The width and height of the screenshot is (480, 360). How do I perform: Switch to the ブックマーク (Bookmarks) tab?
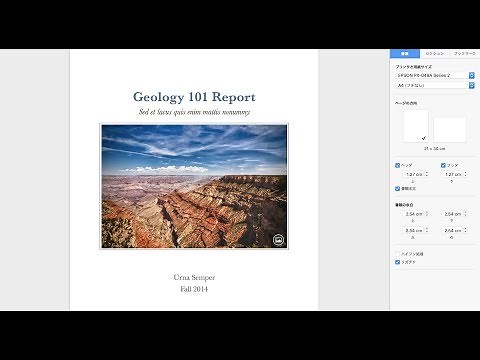tap(465, 53)
